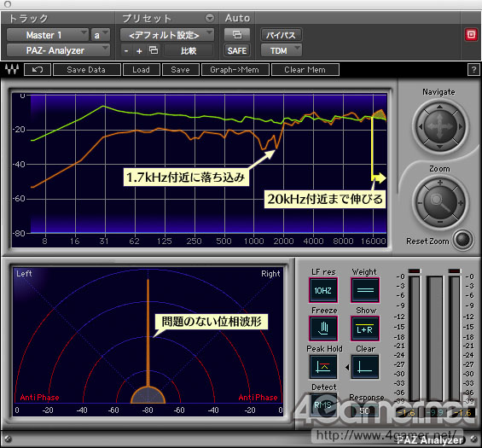Click the 16000 frequency axis label
The height and width of the screenshot is (448, 482).
(x=373, y=241)
